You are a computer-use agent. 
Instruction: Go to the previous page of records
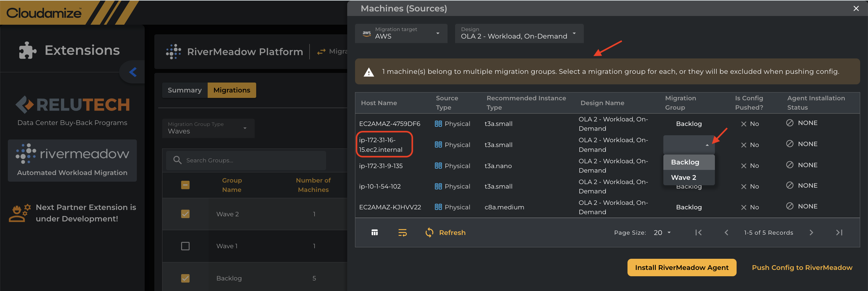tap(726, 232)
